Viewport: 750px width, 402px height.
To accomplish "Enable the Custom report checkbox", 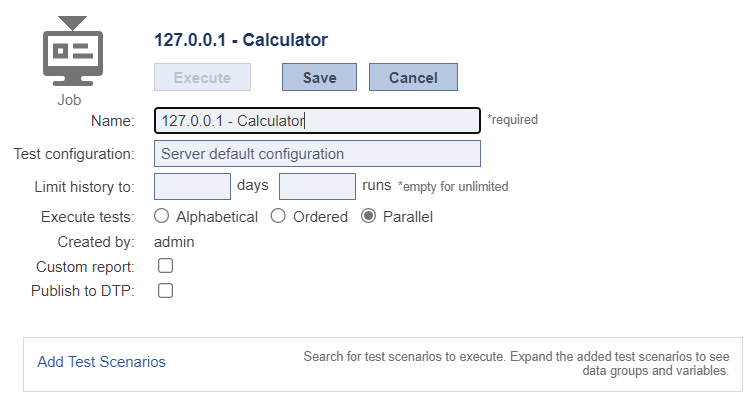I will point(165,266).
